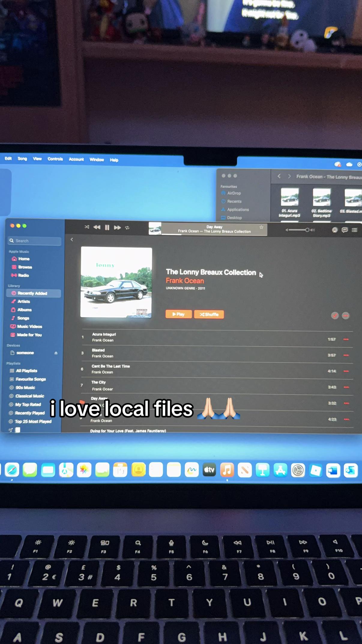
Task: Select the Blasted track row
Action: 217,354
